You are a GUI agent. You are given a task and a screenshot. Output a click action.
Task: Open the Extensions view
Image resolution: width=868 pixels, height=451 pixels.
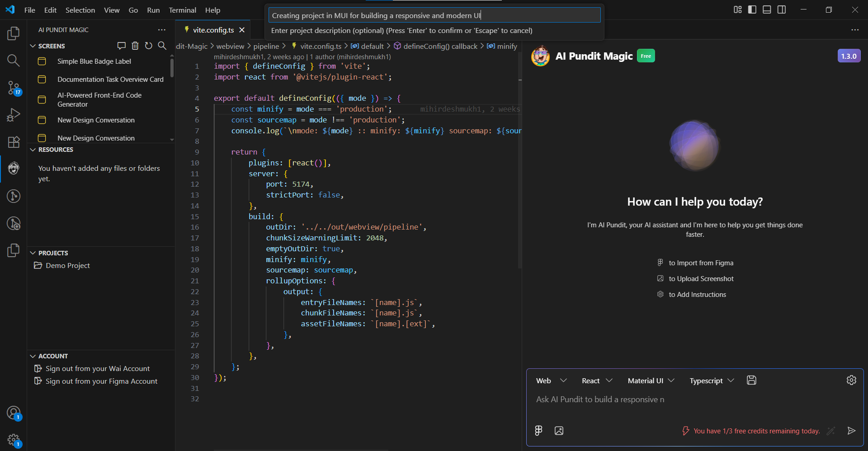point(14,142)
